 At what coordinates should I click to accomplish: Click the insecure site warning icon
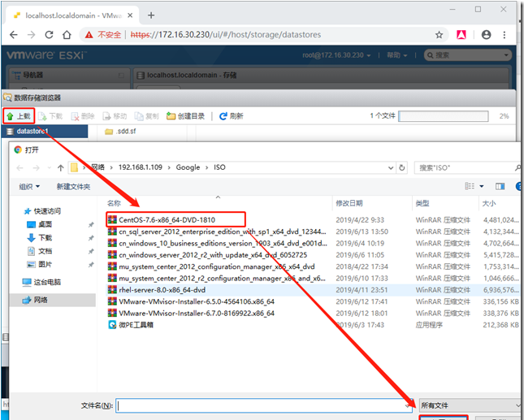89,35
